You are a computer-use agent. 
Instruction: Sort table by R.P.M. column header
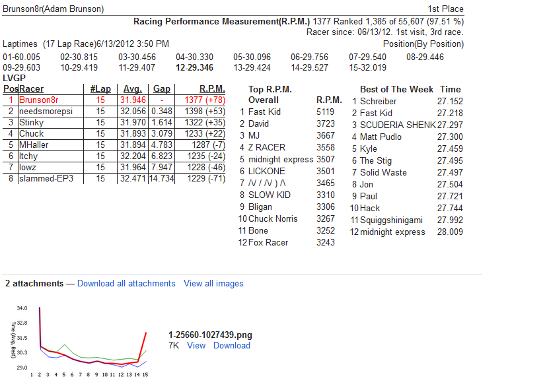pos(212,89)
